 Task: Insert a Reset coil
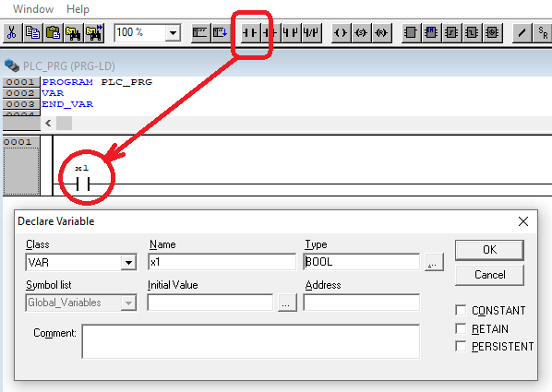381,33
